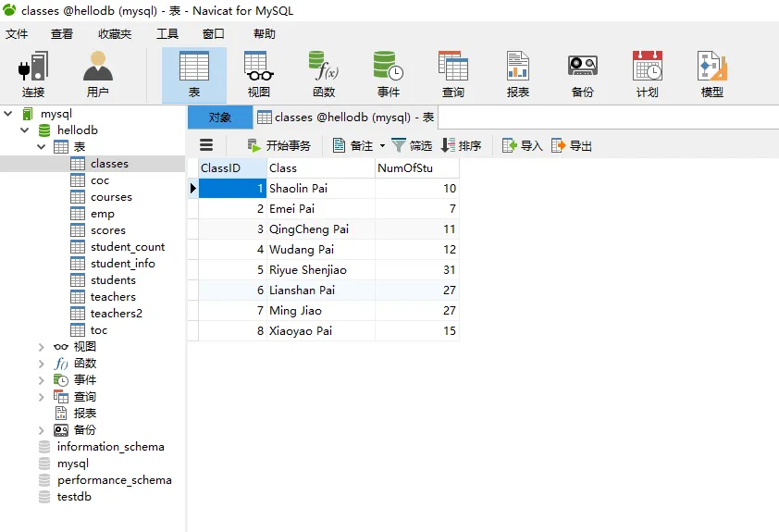Viewport: 779px width, 532px height.
Task: Open the Function (函数) objects
Action: pyautogui.click(x=324, y=75)
